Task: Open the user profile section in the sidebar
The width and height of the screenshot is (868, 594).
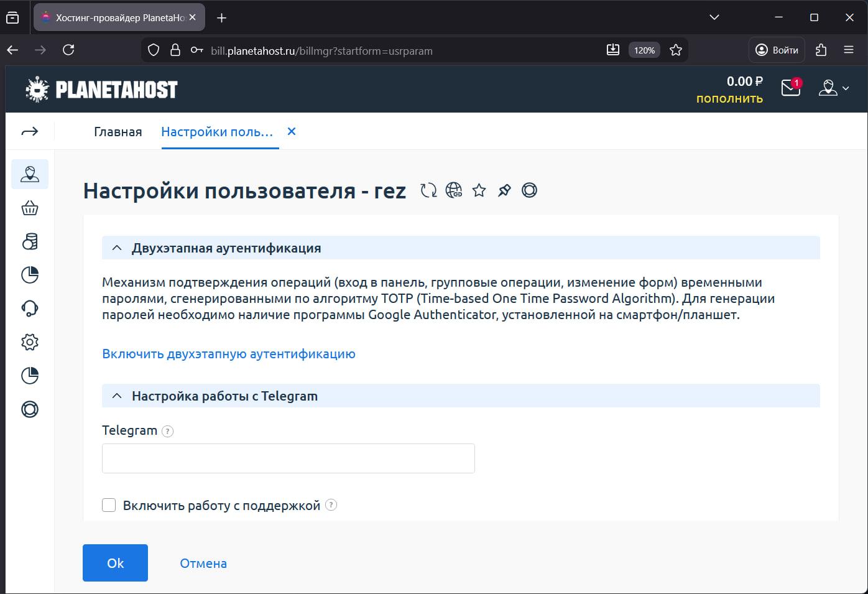Action: 29,174
